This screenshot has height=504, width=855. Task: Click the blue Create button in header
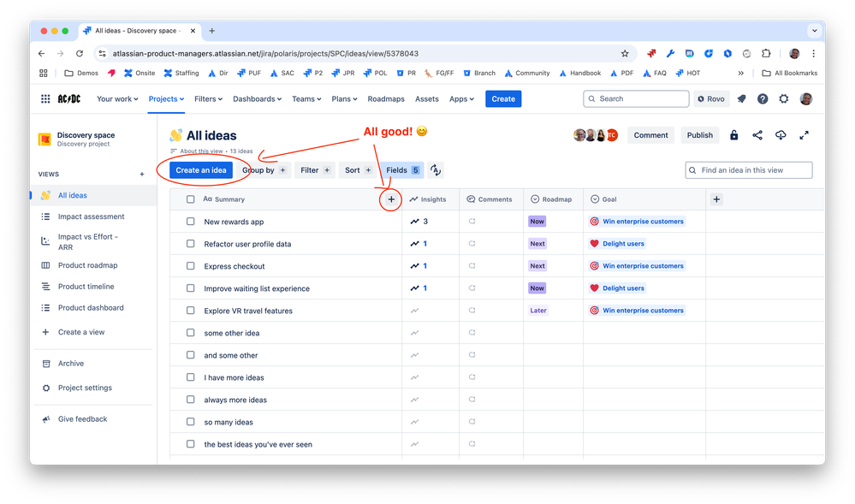pos(503,98)
